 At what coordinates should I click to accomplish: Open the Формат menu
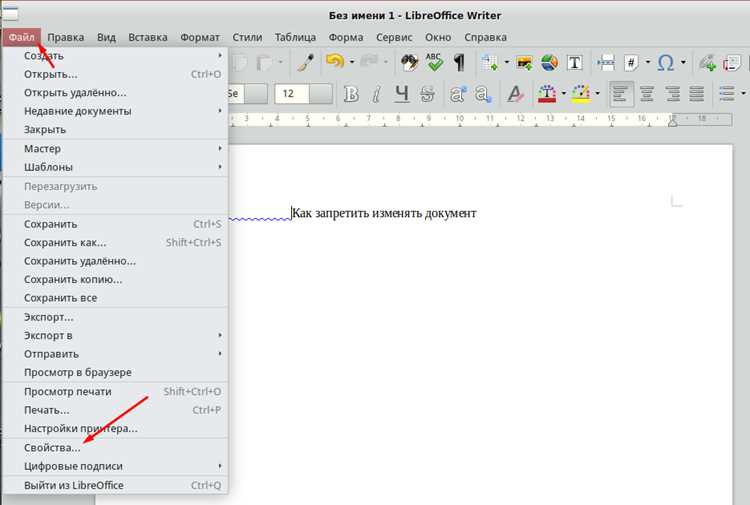click(x=200, y=37)
